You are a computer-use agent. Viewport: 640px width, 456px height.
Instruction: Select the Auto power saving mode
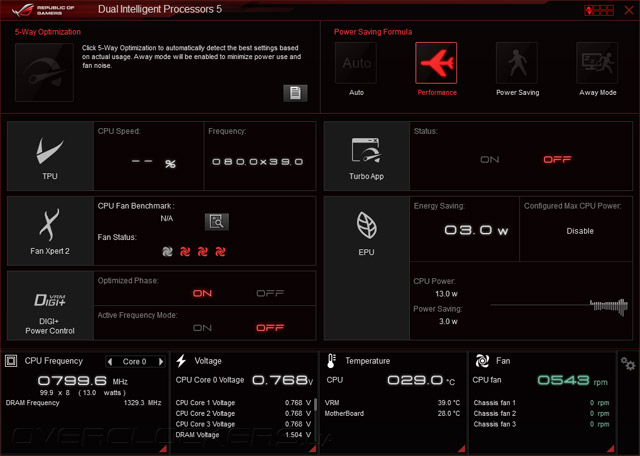[356, 63]
